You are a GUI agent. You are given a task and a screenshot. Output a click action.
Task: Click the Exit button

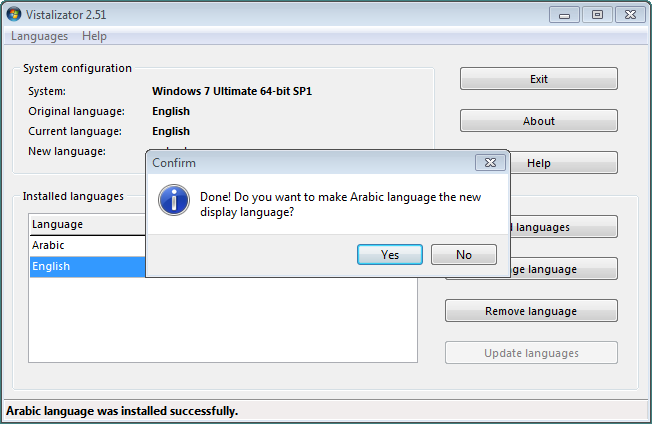pyautogui.click(x=538, y=79)
